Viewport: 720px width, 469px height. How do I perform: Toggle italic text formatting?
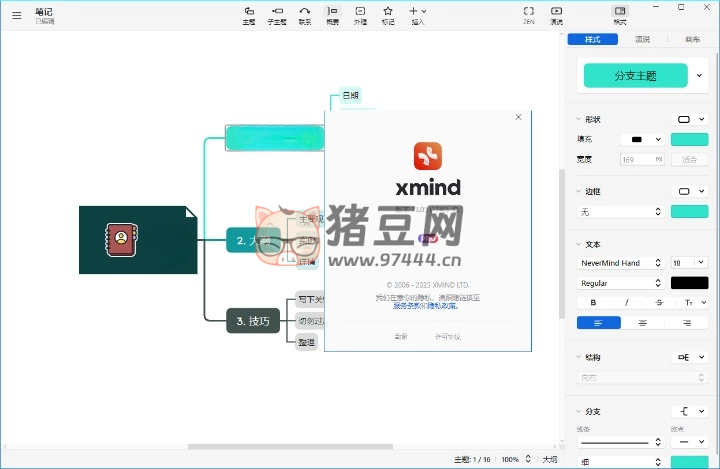(627, 302)
